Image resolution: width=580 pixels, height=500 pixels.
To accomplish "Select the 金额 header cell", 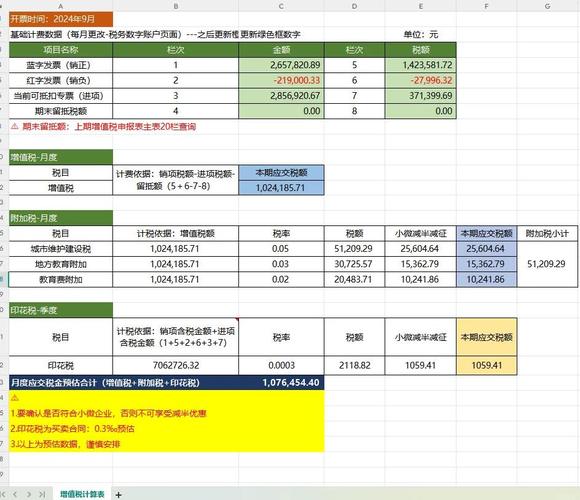I will click(281, 50).
